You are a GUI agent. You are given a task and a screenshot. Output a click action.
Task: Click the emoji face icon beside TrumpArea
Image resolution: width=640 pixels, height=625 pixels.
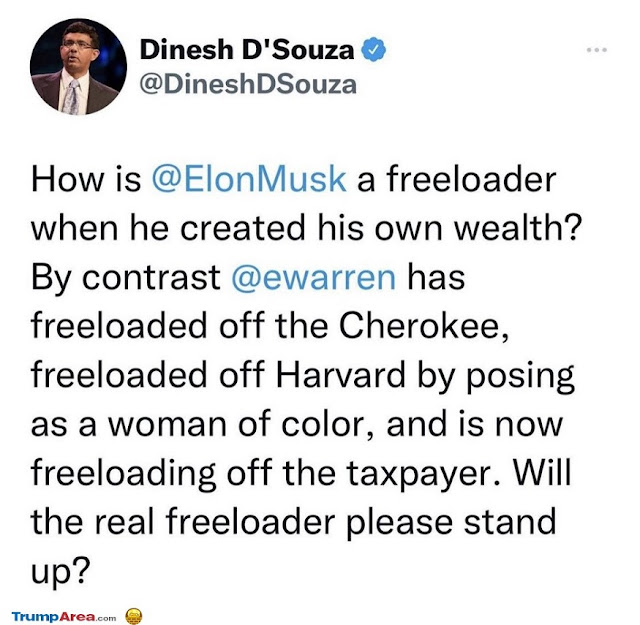tap(134, 616)
